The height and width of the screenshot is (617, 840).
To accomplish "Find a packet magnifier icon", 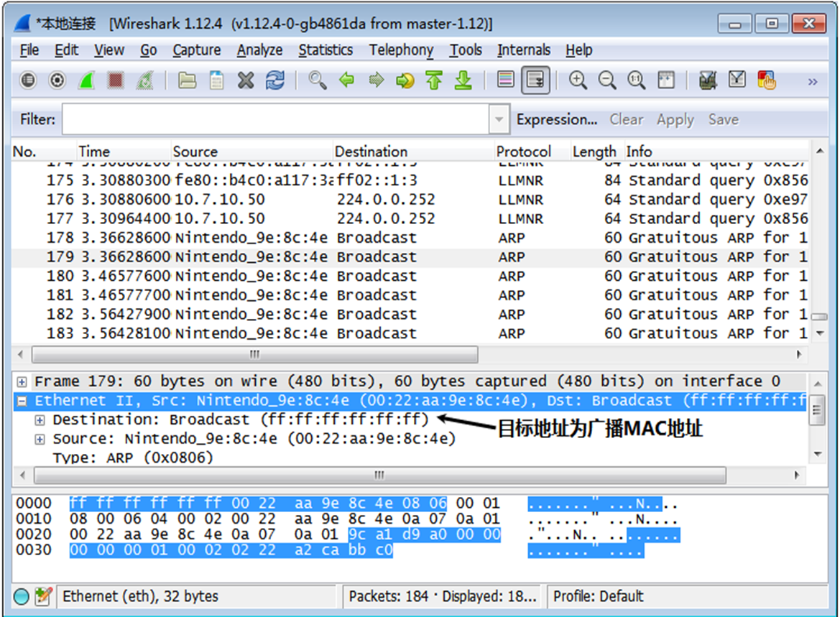I will [317, 80].
